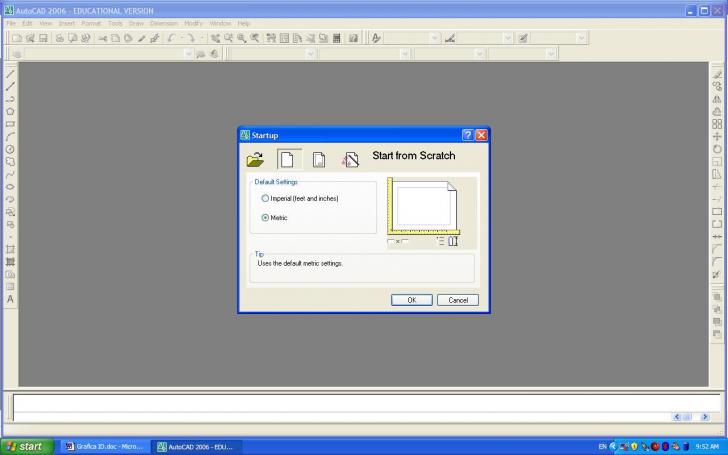This screenshot has width=728, height=455.
Task: Select Imperial (feet and inches) radio button
Action: point(265,198)
